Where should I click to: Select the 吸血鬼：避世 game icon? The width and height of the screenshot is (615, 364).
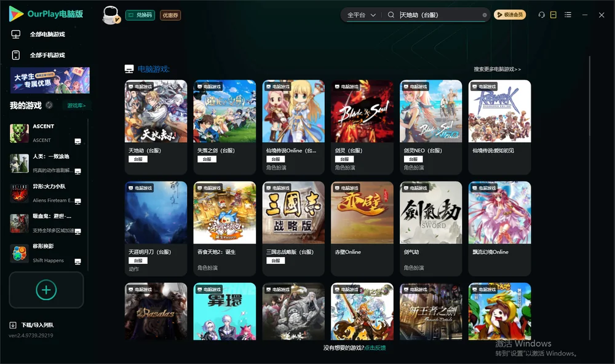click(19, 223)
